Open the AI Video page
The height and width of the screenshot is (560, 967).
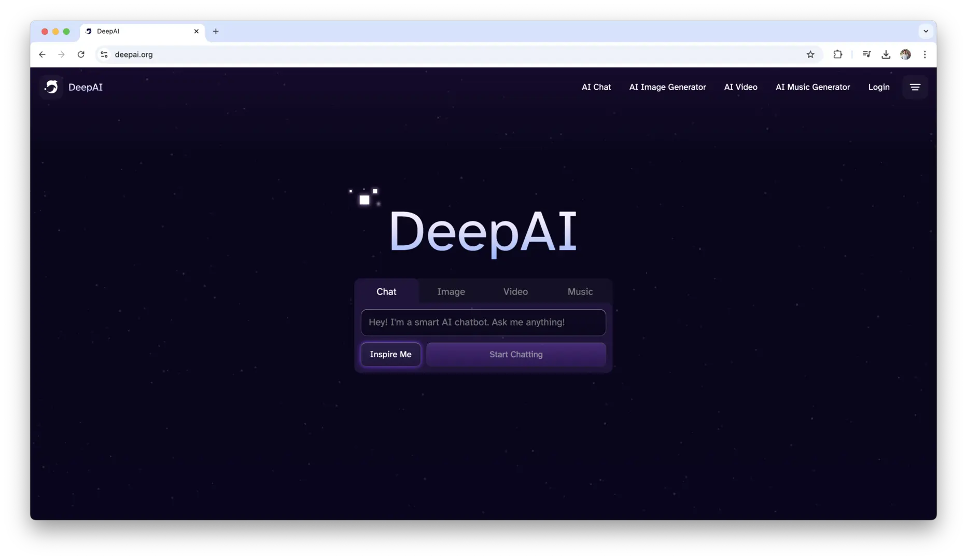(x=740, y=87)
